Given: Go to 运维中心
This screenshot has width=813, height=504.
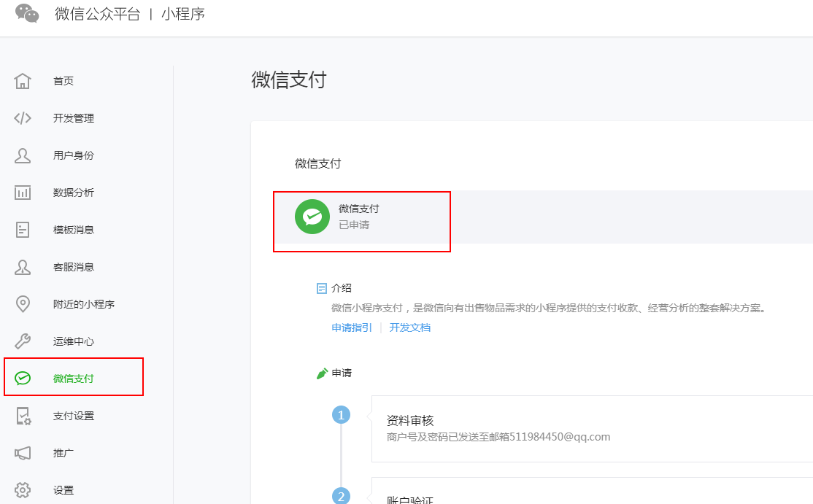Looking at the screenshot, I should 74,341.
